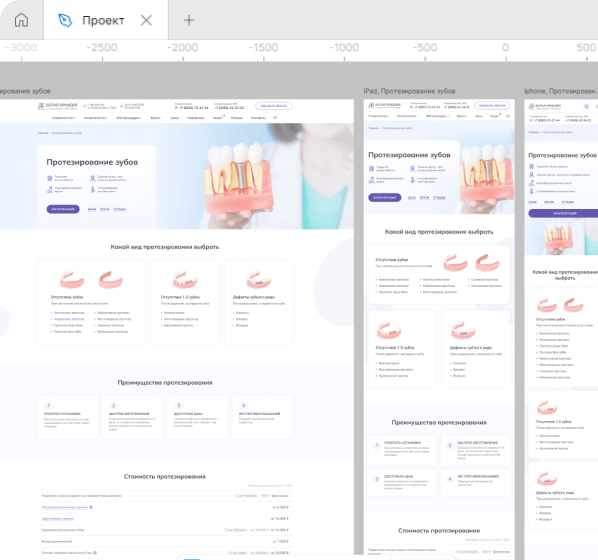This screenshot has width=598, height=560.
Task: Select desktop card title Дефекты зубного ряда
Action: tap(254, 297)
